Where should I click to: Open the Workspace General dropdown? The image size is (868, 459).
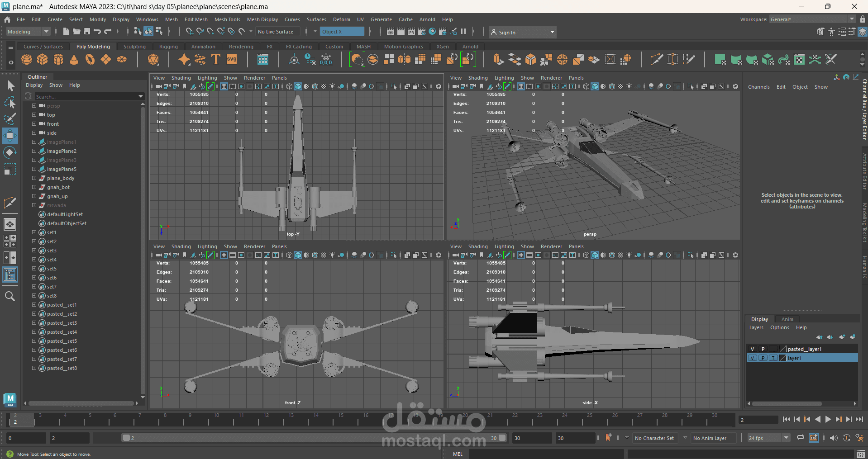click(x=812, y=19)
